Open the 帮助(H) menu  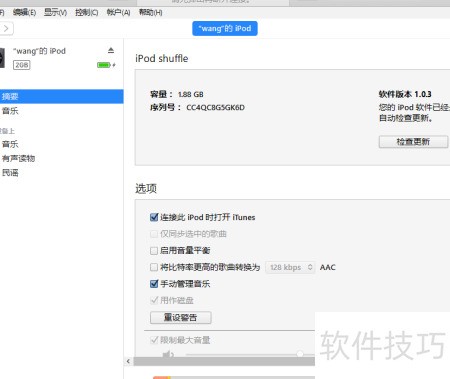150,13
